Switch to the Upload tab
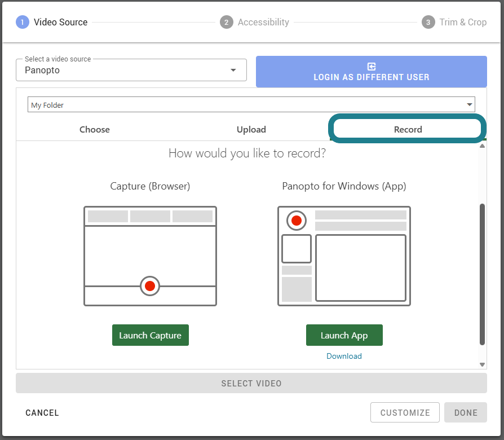 coord(251,129)
